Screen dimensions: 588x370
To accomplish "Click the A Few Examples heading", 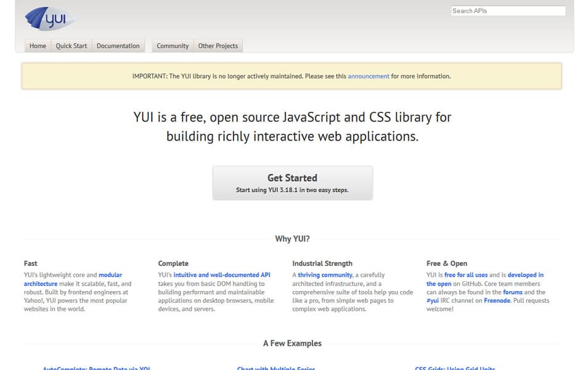I will 292,343.
